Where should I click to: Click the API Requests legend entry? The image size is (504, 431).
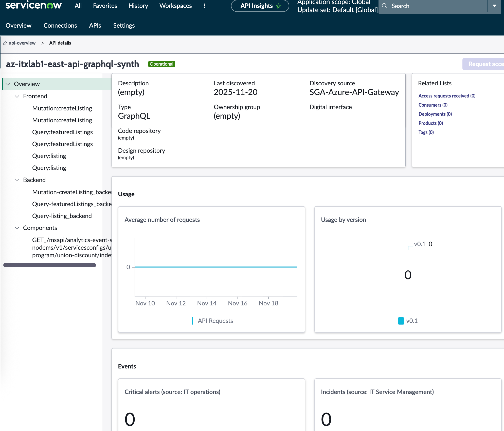coord(213,321)
